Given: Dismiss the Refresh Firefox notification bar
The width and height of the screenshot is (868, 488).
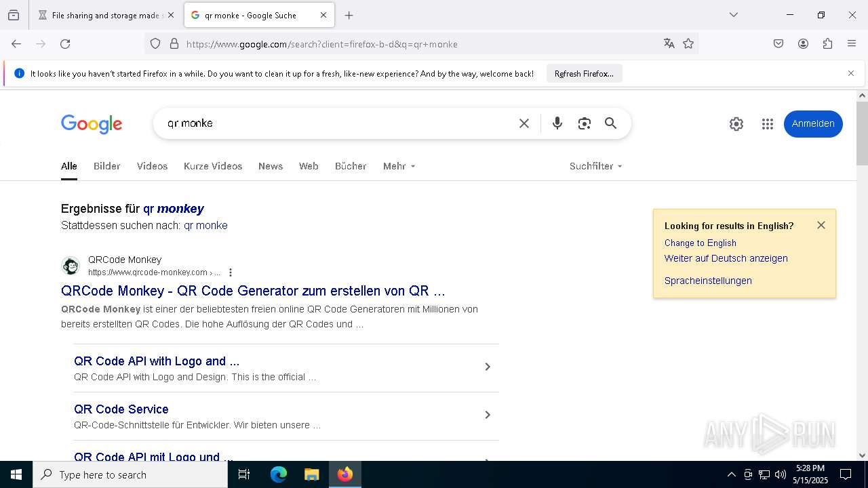Looking at the screenshot, I should [851, 73].
